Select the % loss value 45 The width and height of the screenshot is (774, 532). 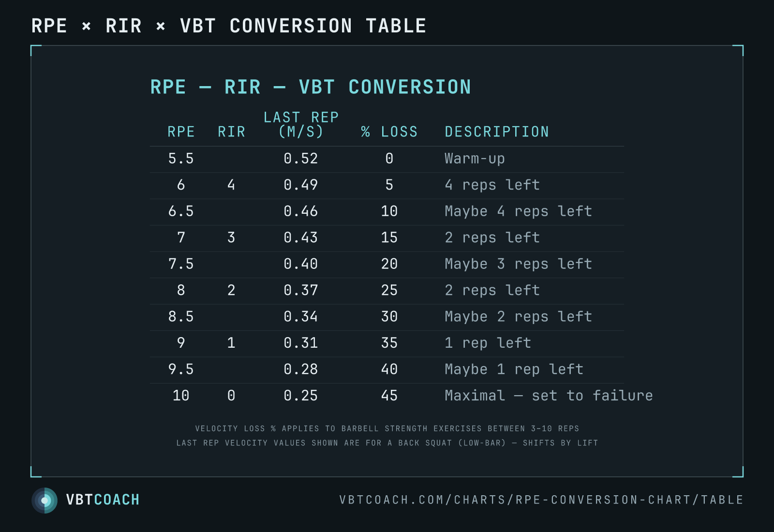click(x=389, y=396)
